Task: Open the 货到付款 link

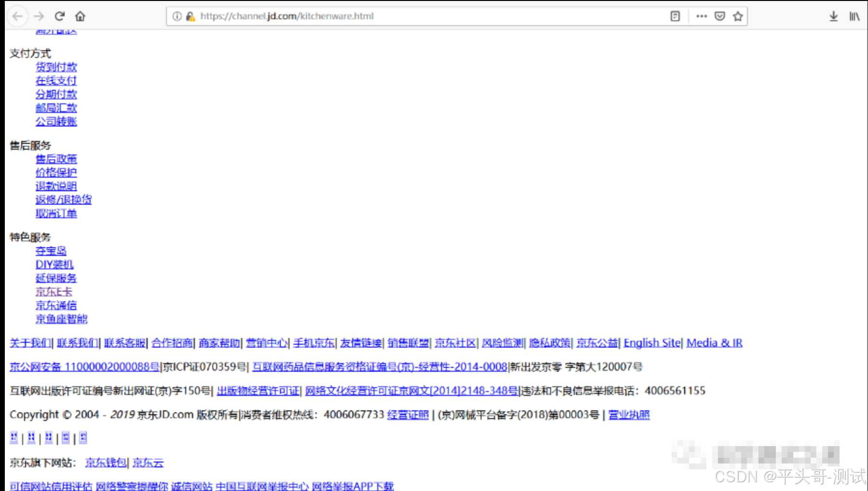Action: pos(56,67)
